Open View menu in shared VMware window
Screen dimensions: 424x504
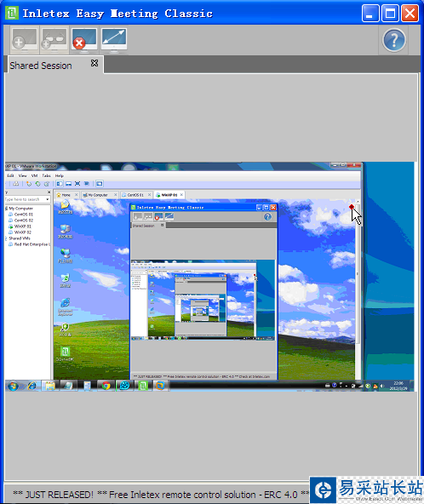click(x=22, y=176)
